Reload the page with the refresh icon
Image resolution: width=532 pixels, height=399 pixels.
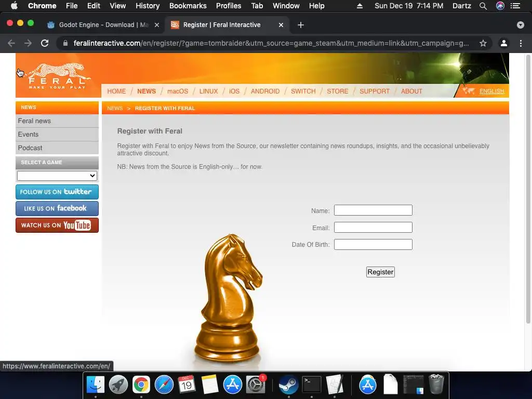pyautogui.click(x=45, y=43)
